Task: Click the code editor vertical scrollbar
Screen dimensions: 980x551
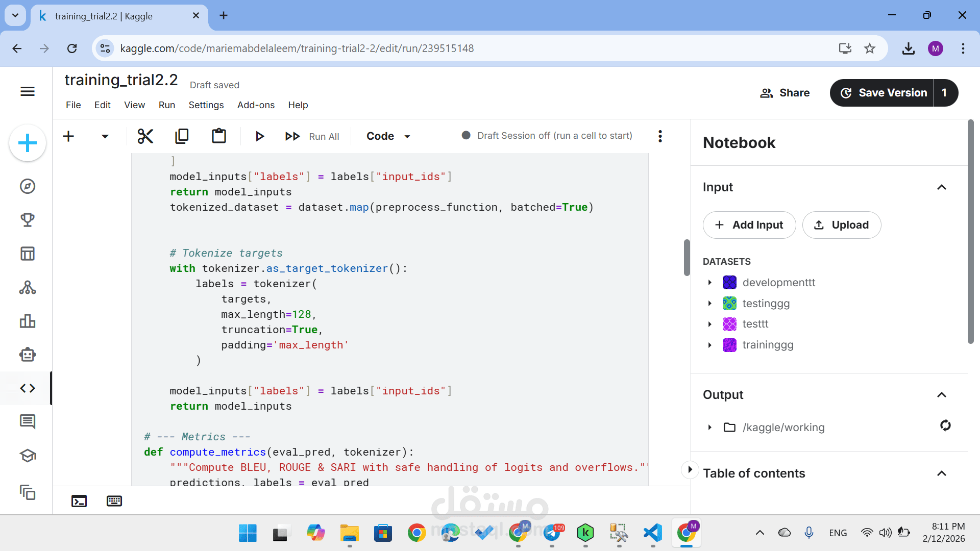Action: coord(687,258)
